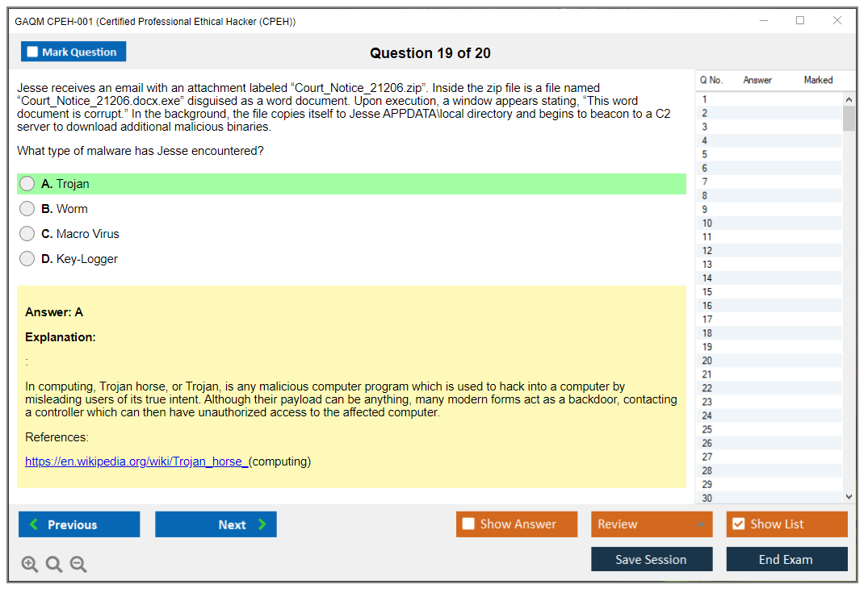Screen dimensions: 868x593
Task: Click the End Exam button
Action: [786, 559]
